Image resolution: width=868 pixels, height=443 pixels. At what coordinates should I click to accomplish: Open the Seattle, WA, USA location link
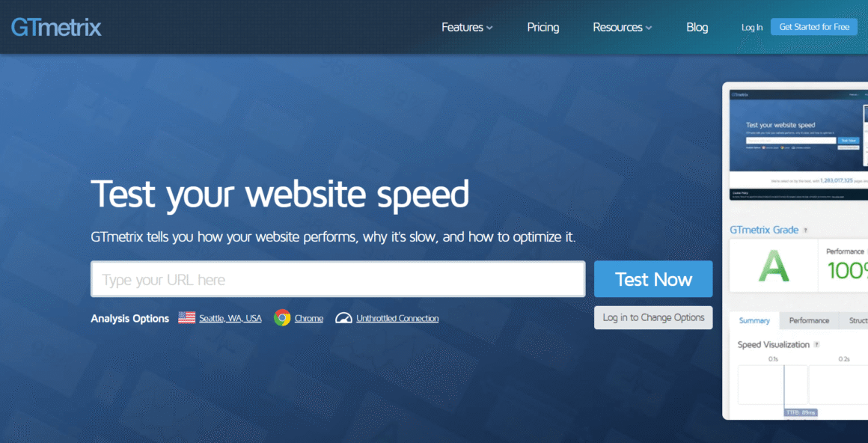coord(229,317)
